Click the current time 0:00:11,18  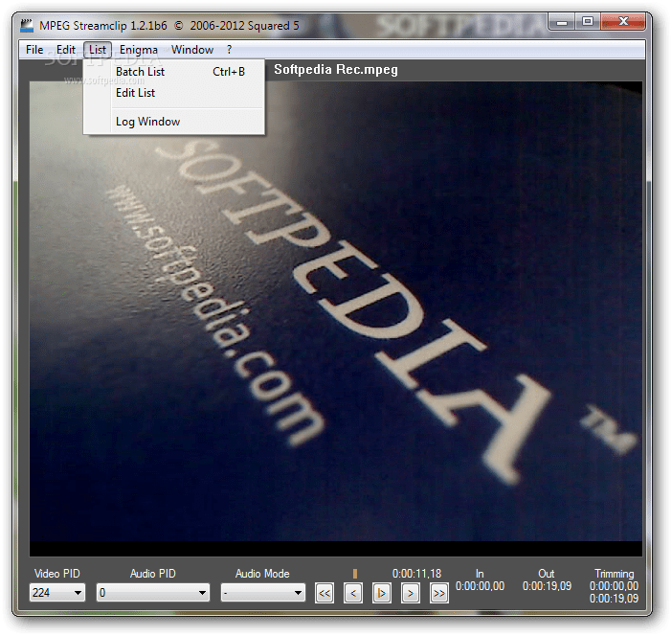point(416,574)
